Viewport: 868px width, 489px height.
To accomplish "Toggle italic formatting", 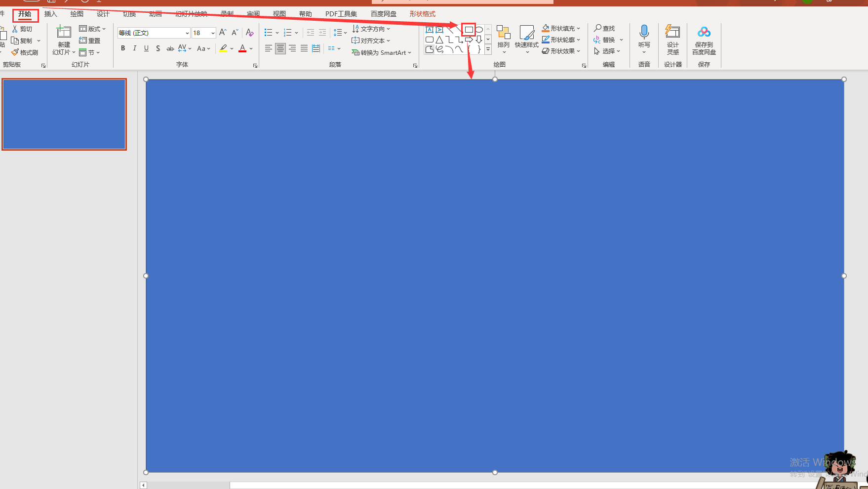I will tap(134, 48).
